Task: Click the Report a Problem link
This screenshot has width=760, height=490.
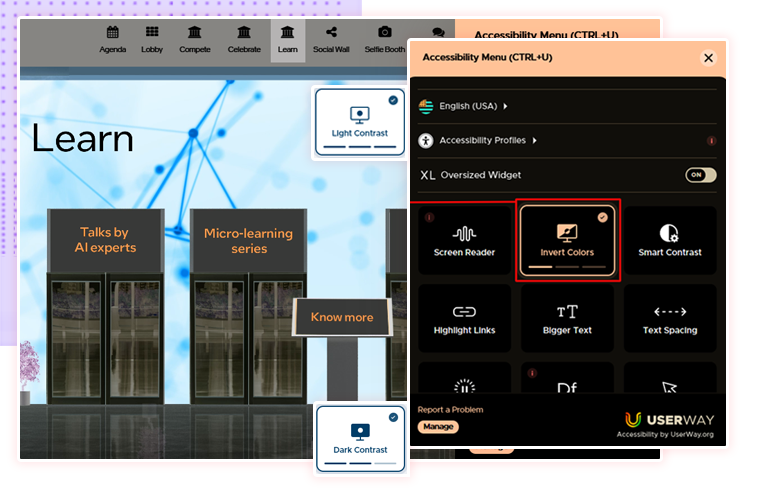Action: pyautogui.click(x=450, y=410)
